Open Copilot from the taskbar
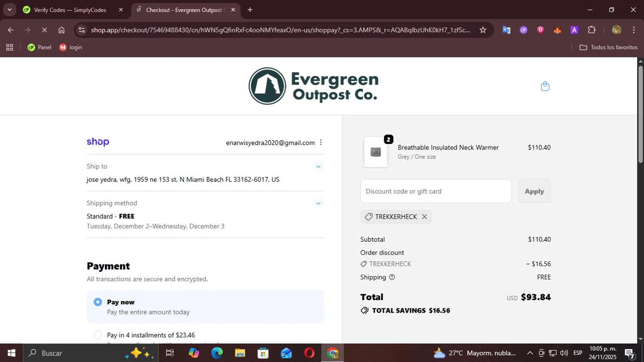 194,353
